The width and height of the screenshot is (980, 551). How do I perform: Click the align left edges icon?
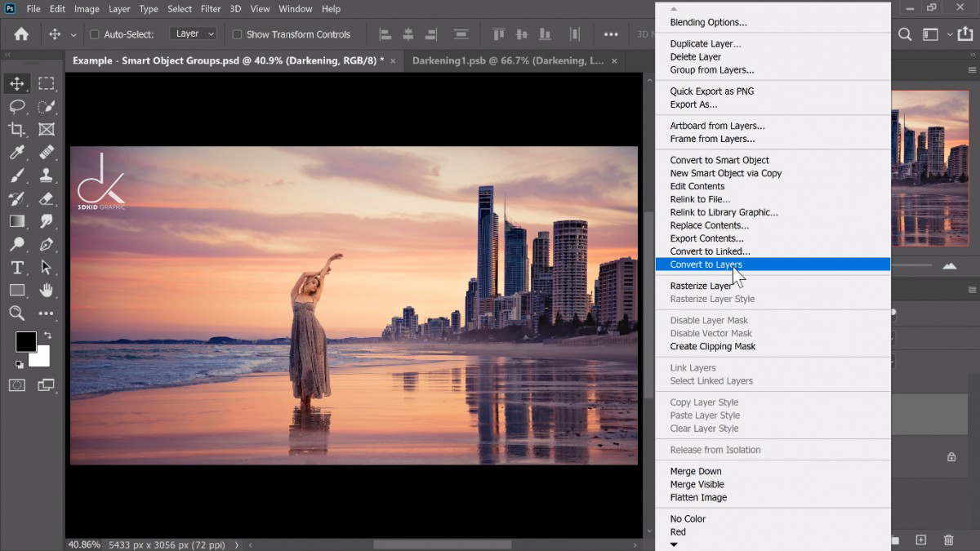point(384,34)
